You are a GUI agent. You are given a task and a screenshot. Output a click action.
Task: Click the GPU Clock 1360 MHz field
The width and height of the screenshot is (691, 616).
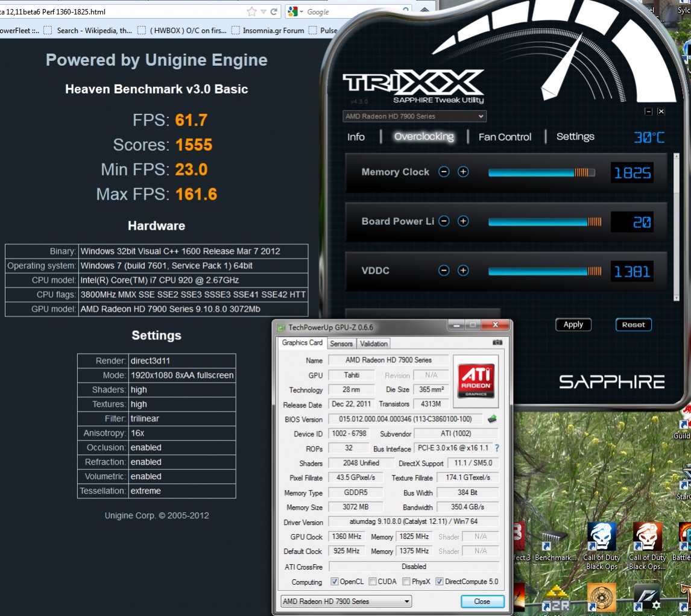pos(346,536)
